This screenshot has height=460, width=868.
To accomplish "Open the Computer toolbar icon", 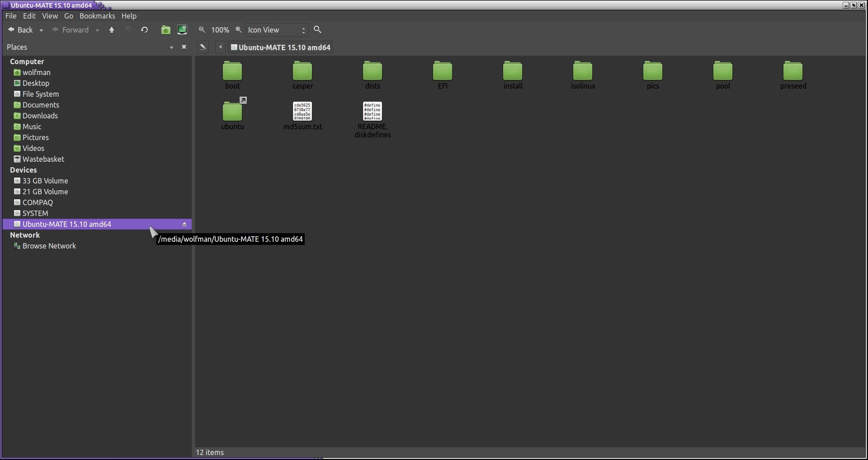I will (182, 30).
